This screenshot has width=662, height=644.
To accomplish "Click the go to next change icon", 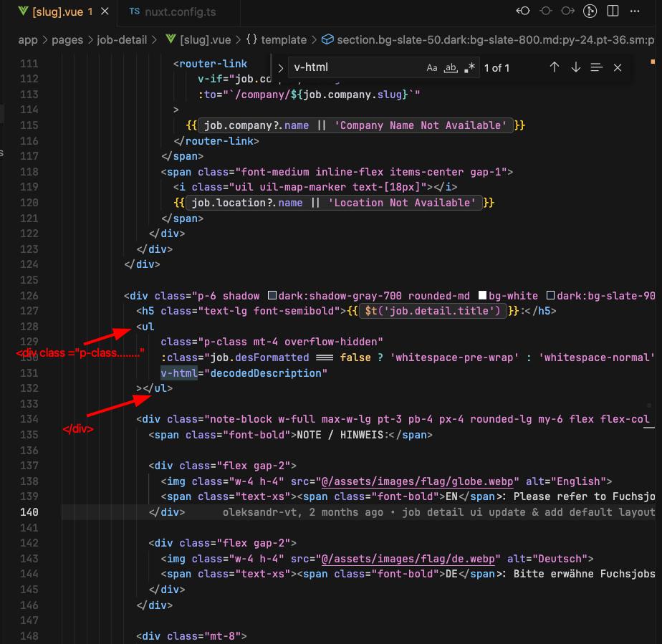I will tap(568, 11).
